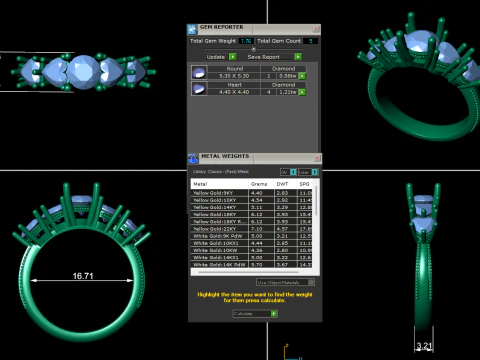Viewport: 480px width, 360px height.
Task: Select the White Gold:9K PdW row
Action: [252, 236]
